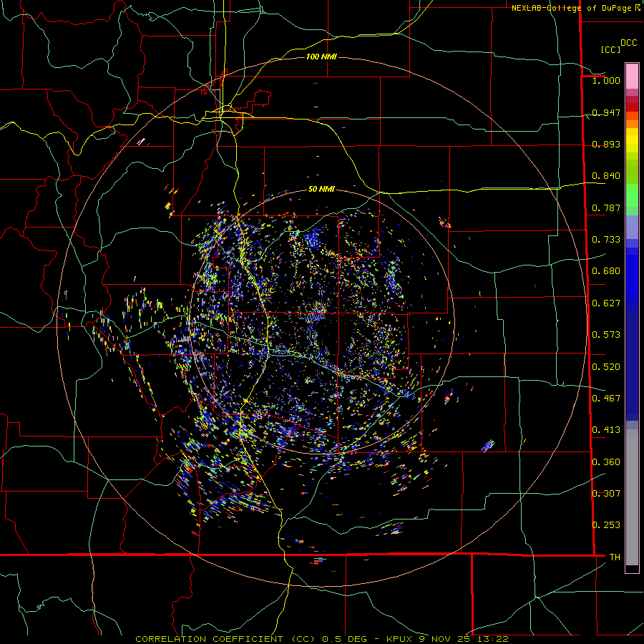
Task: Click the 0.5 DEG elevation text
Action: click(344, 639)
